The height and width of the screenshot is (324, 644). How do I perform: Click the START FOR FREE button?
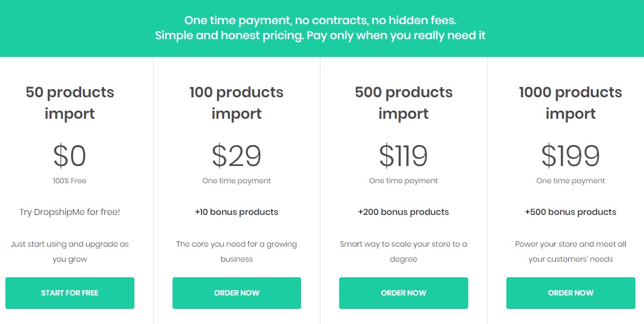coord(70,293)
